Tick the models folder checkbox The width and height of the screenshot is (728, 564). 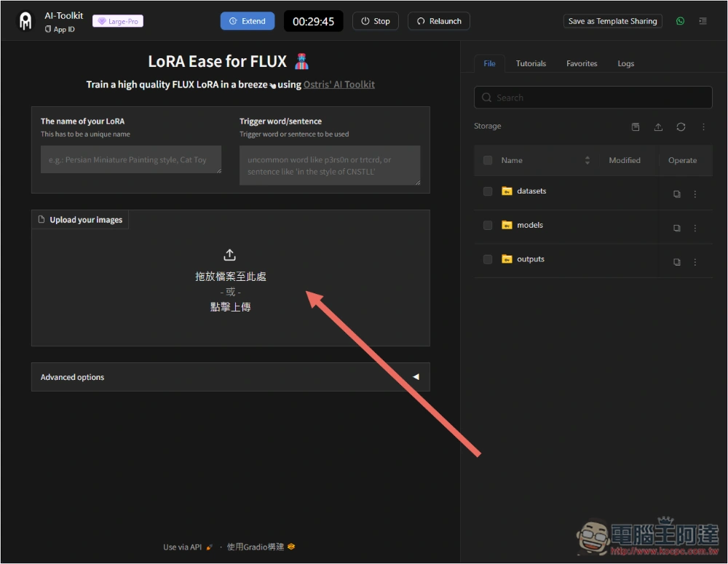click(x=488, y=226)
